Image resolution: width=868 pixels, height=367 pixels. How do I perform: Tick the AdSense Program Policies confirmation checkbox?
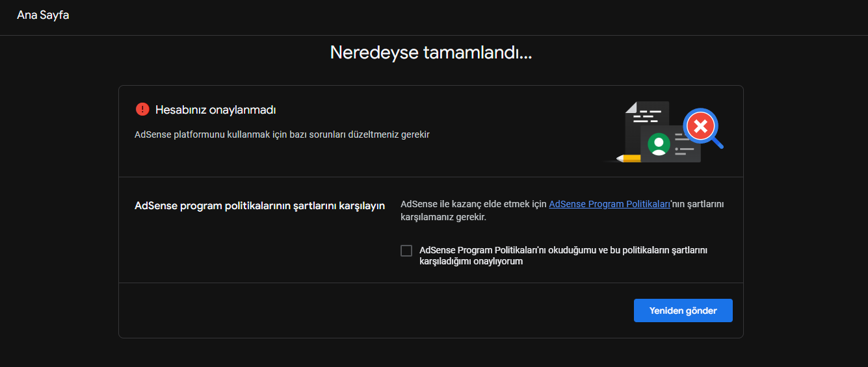pyautogui.click(x=406, y=251)
